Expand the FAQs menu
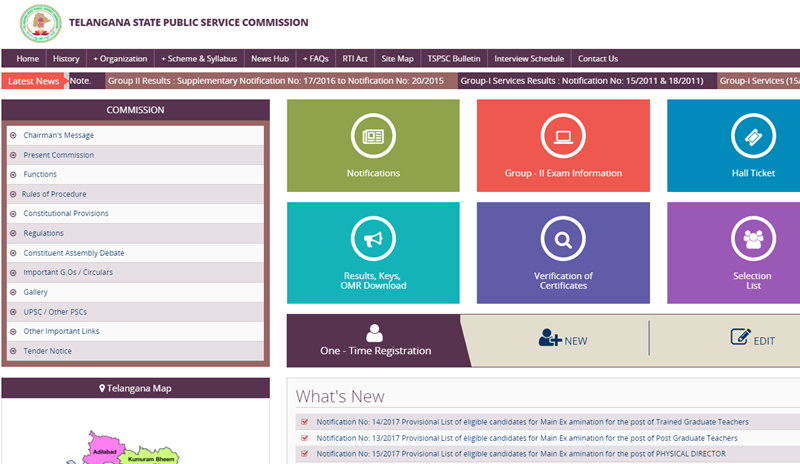 click(314, 59)
